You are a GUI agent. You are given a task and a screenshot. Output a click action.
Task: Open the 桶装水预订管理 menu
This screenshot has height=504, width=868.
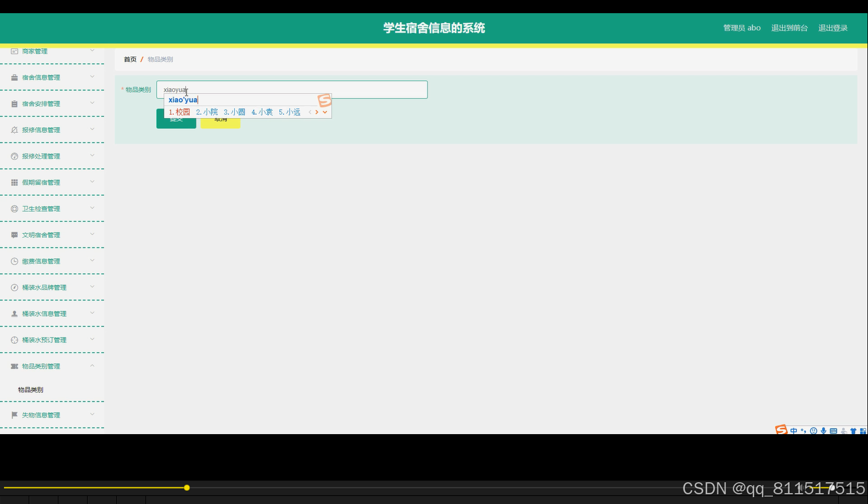coord(52,340)
